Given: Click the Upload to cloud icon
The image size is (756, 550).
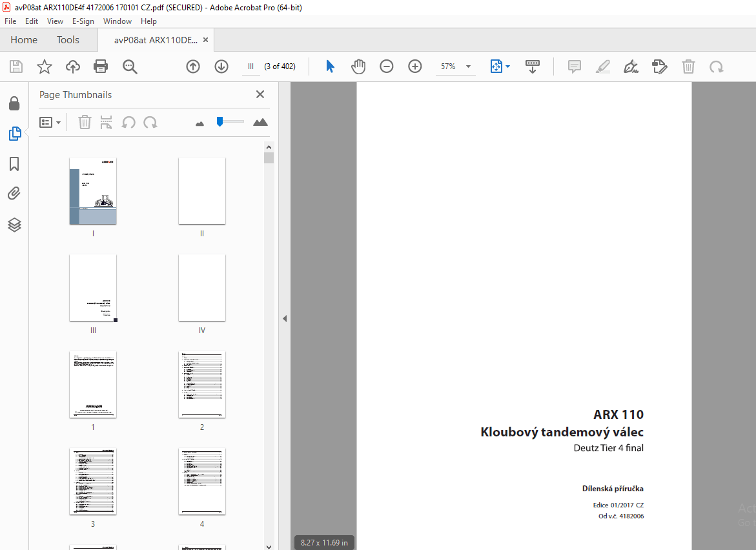Looking at the screenshot, I should [x=72, y=66].
